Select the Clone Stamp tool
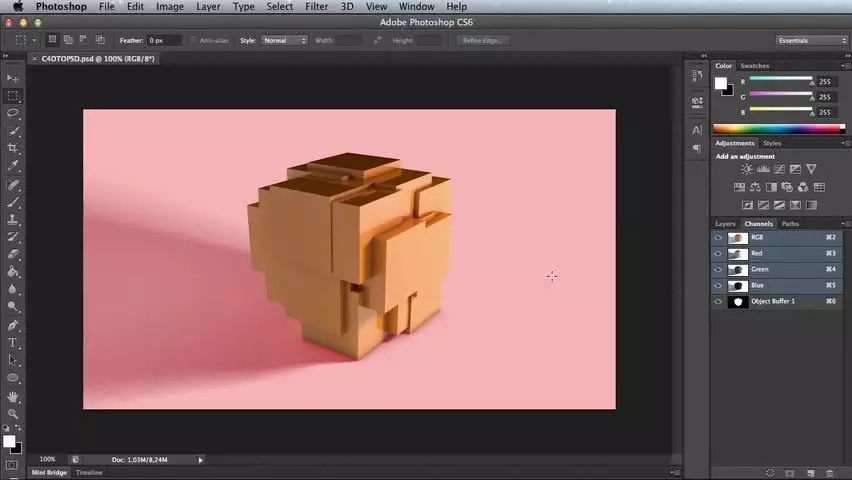Image resolution: width=852 pixels, height=480 pixels. (x=12, y=220)
